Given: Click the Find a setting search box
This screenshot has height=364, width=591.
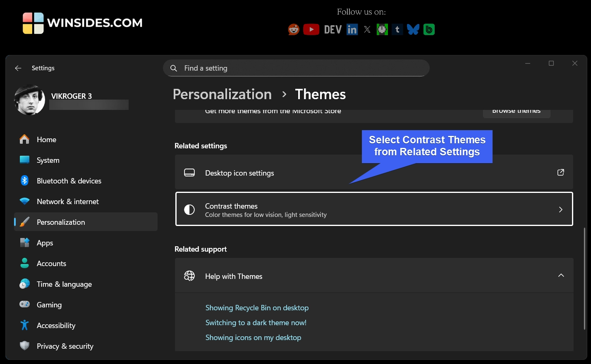Looking at the screenshot, I should point(296,68).
